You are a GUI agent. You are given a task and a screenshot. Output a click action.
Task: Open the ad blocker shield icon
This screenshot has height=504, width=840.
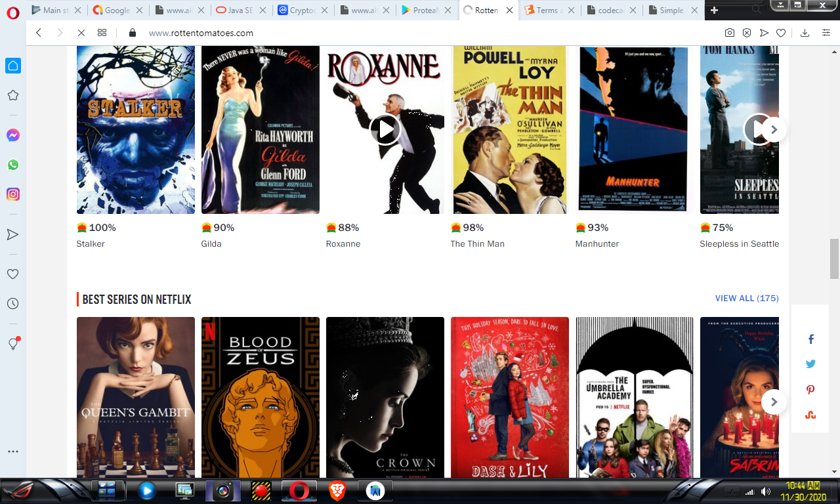point(747,33)
